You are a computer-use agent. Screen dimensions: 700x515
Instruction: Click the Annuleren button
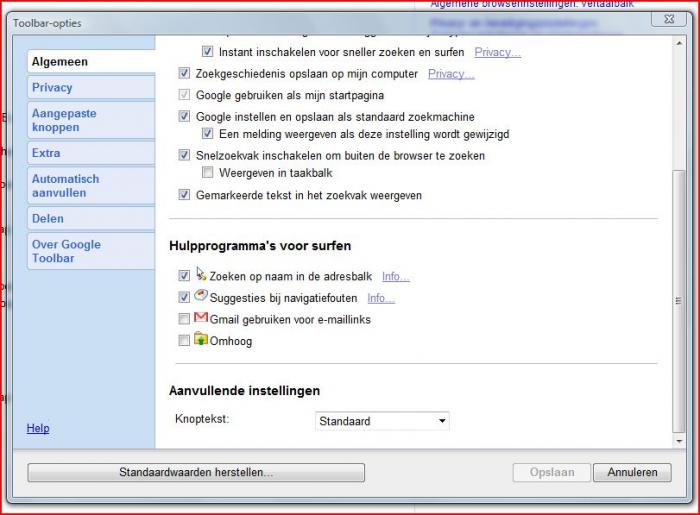632,472
